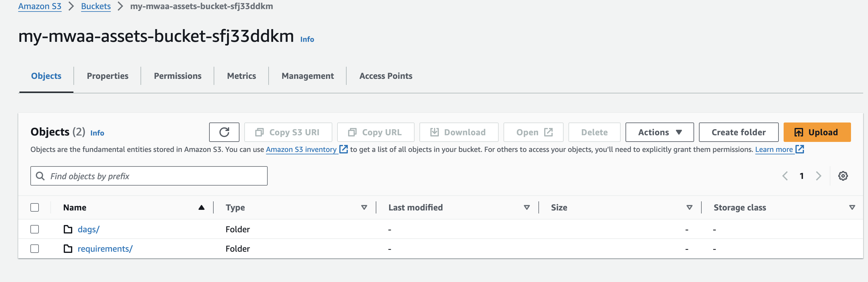Click the Storage class column header
Screen dimensions: 868x282
(740, 208)
